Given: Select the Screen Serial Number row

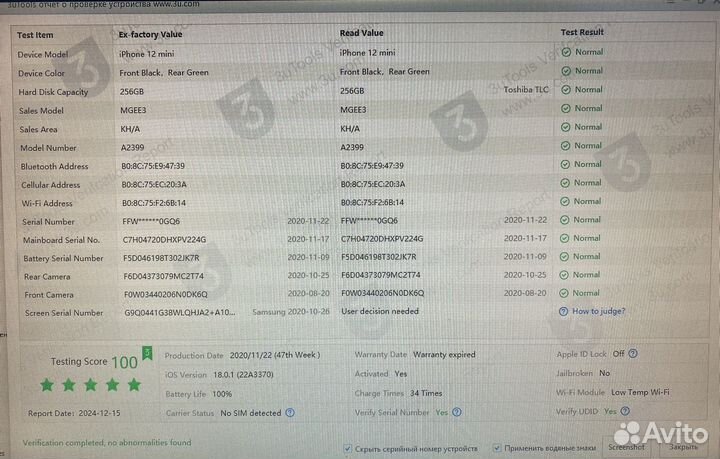Looking at the screenshot, I should [x=62, y=313].
